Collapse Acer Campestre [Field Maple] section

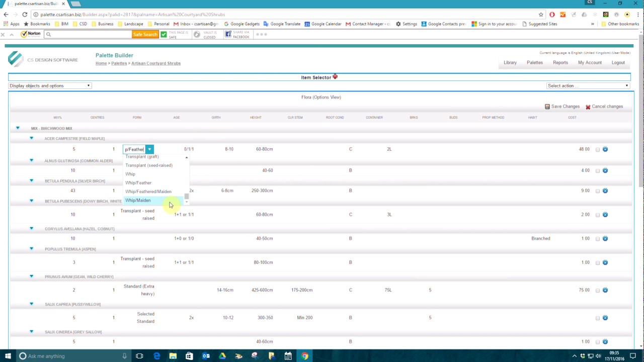(x=31, y=138)
